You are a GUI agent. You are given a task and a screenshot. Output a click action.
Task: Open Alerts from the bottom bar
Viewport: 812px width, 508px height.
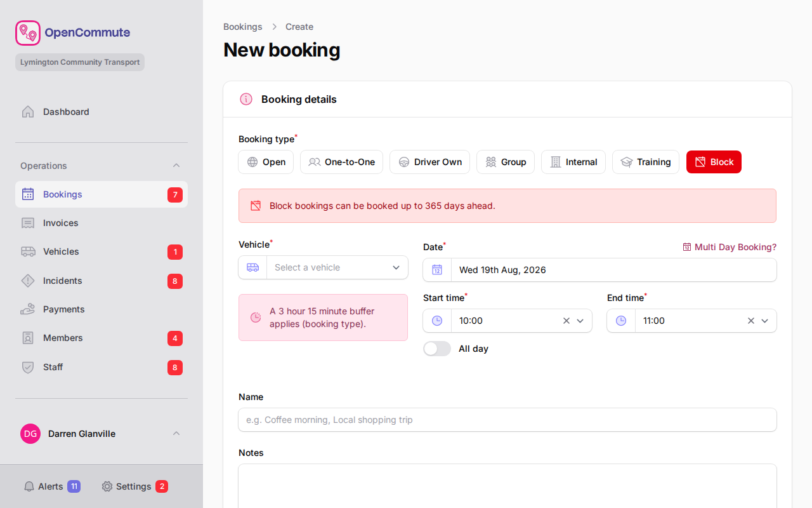(52, 486)
